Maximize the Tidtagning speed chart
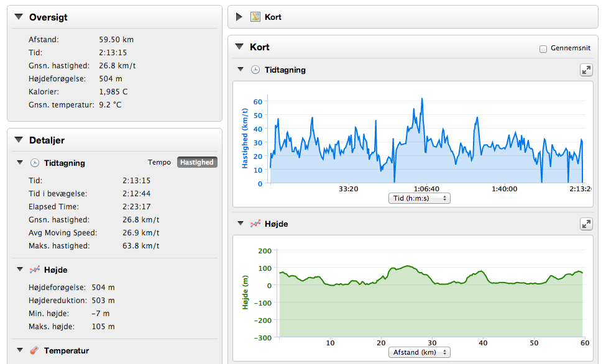The image size is (606, 364). tap(586, 70)
